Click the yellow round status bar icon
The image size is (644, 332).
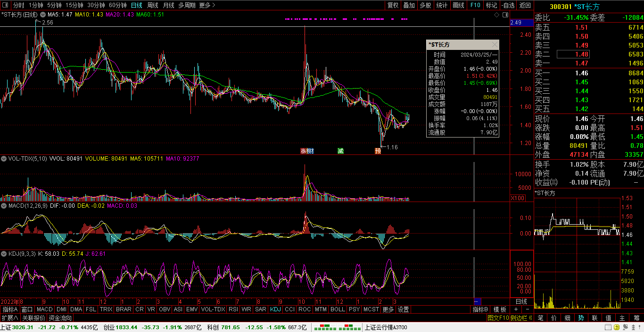coord(617,327)
